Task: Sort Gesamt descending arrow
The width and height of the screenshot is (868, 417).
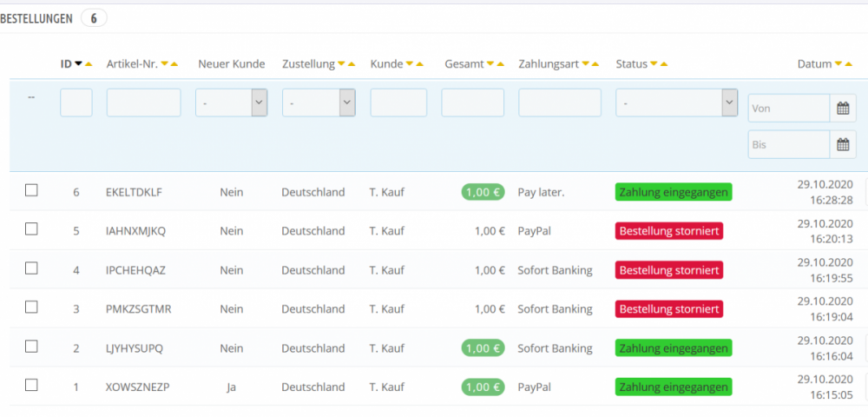Action: 490,63
